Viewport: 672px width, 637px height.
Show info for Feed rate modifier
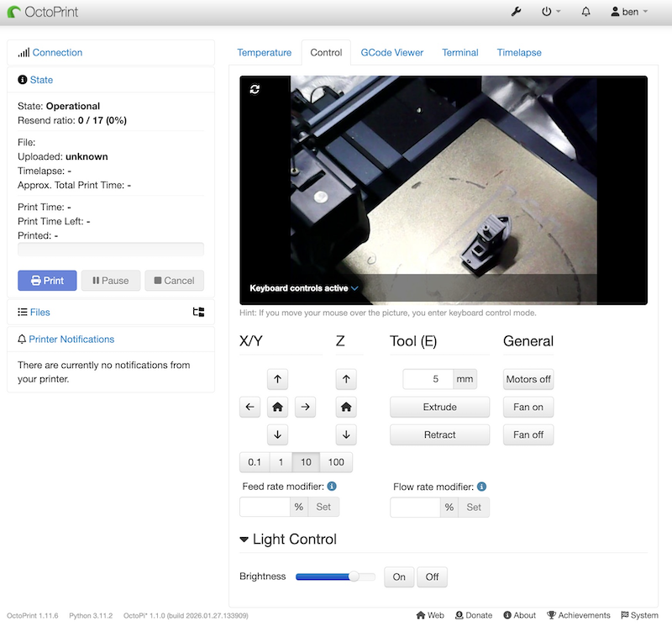pyautogui.click(x=332, y=487)
